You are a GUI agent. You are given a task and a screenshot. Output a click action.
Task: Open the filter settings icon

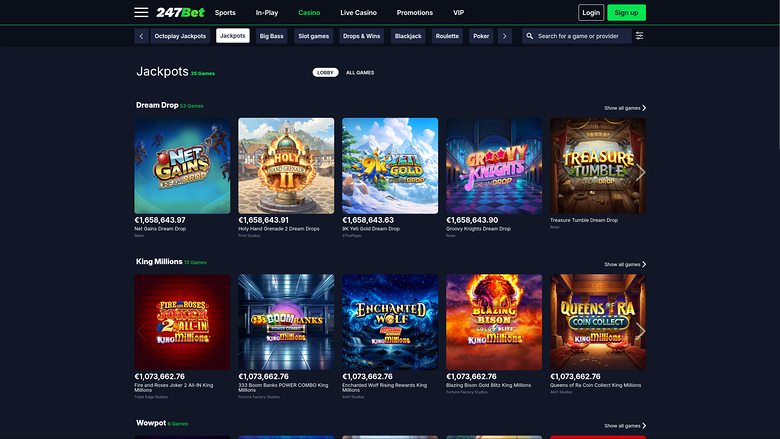pos(639,36)
